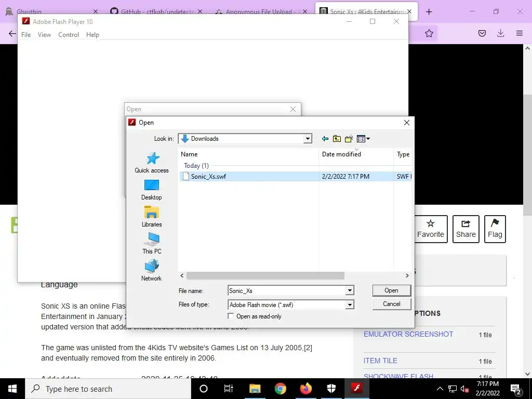Click the browser page scroll-up arrow
Image resolution: width=532 pixels, height=399 pixels.
click(528, 48)
